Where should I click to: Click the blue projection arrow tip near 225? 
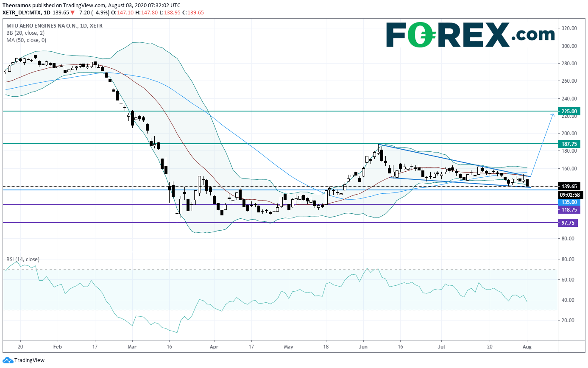coord(553,114)
